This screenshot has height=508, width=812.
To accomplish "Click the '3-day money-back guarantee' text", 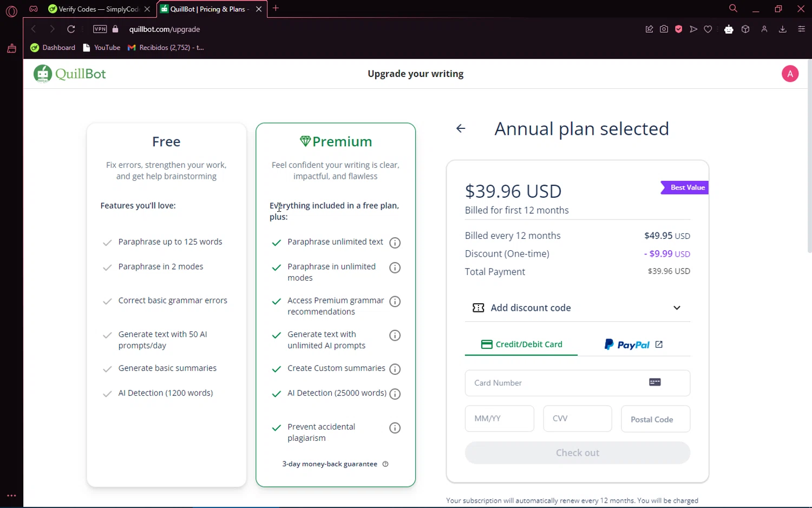I will 330,464.
